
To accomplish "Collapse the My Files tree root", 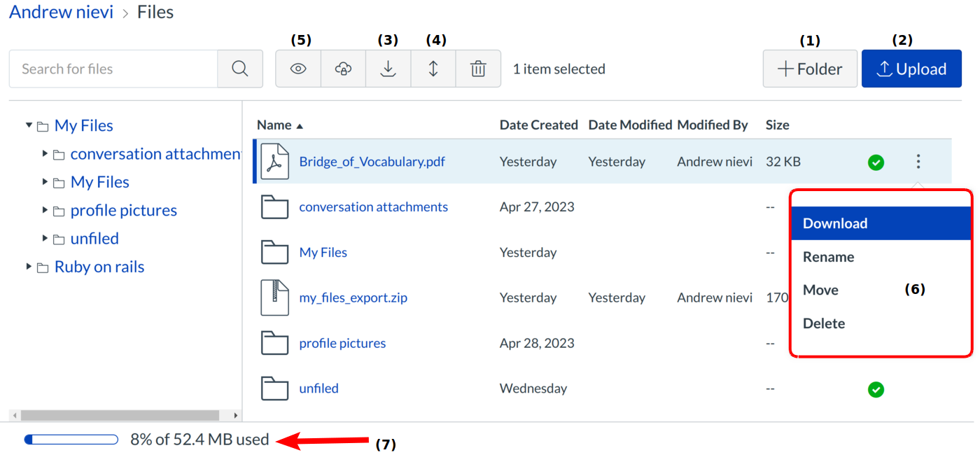I will [29, 125].
